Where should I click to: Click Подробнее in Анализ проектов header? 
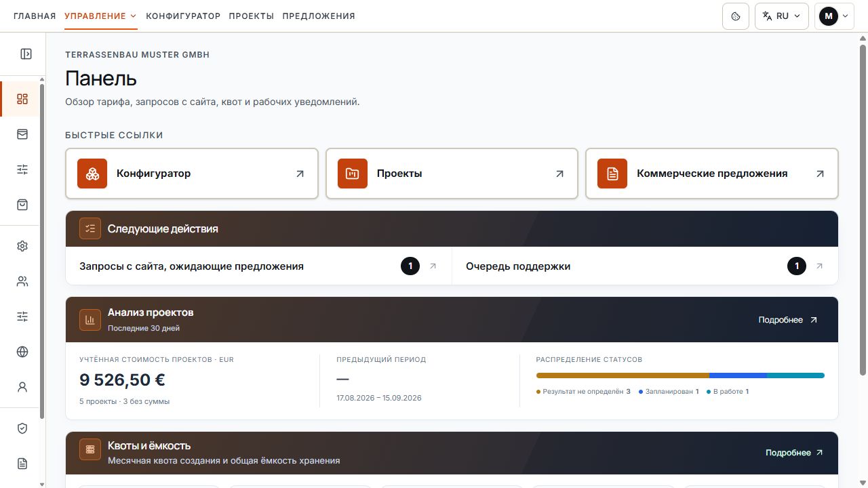pos(788,320)
